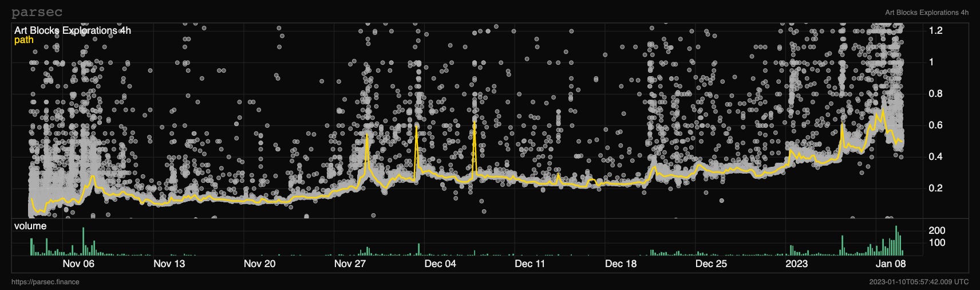Click the 200 volume axis value
Viewport: 980px width, 290px height.
pos(936,230)
